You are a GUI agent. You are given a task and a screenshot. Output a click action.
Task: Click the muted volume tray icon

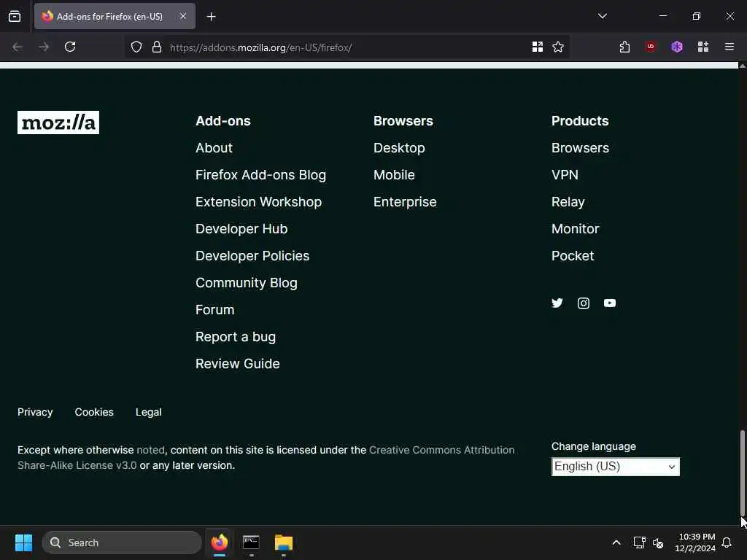(658, 542)
